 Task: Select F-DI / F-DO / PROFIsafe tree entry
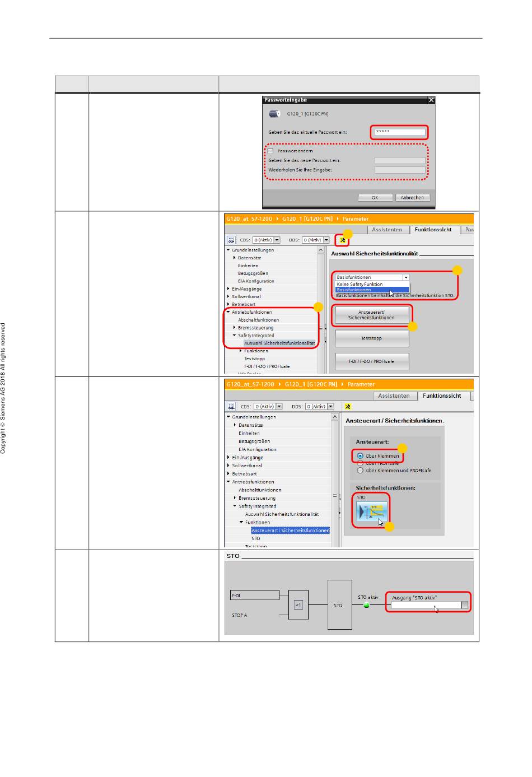(x=267, y=366)
